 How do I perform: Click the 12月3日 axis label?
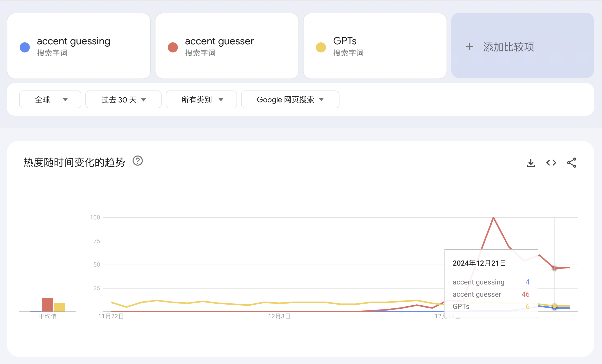279,316
